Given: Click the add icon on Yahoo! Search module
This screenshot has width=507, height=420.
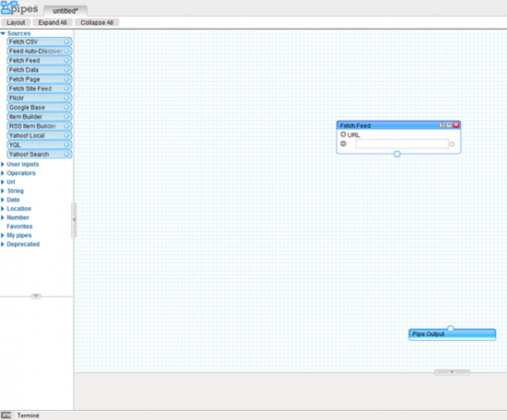Looking at the screenshot, I should [66, 154].
